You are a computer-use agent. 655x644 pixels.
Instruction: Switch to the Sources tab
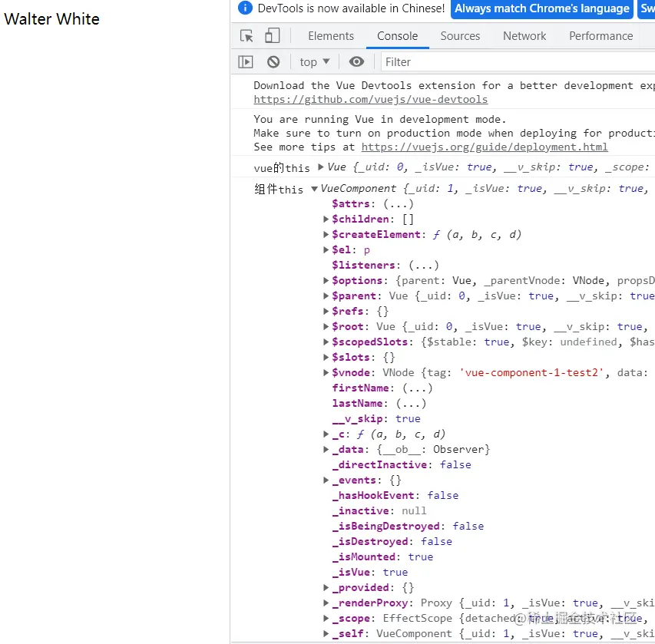tap(460, 35)
